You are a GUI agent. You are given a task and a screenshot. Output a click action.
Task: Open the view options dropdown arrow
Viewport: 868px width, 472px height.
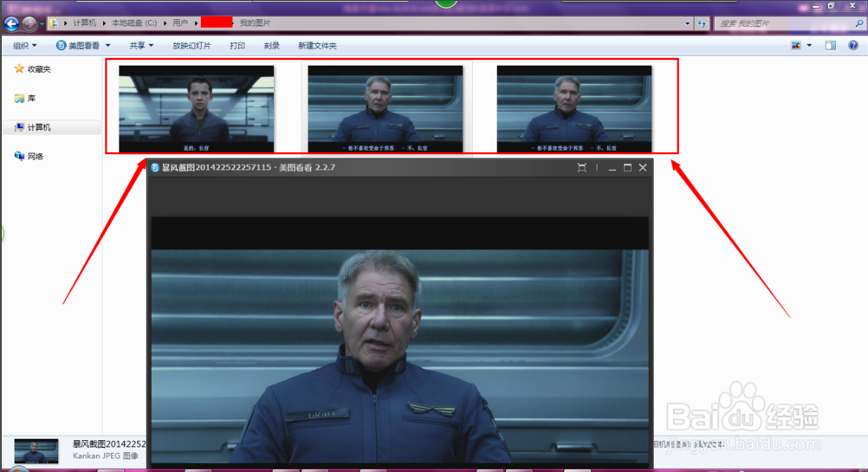(809, 45)
